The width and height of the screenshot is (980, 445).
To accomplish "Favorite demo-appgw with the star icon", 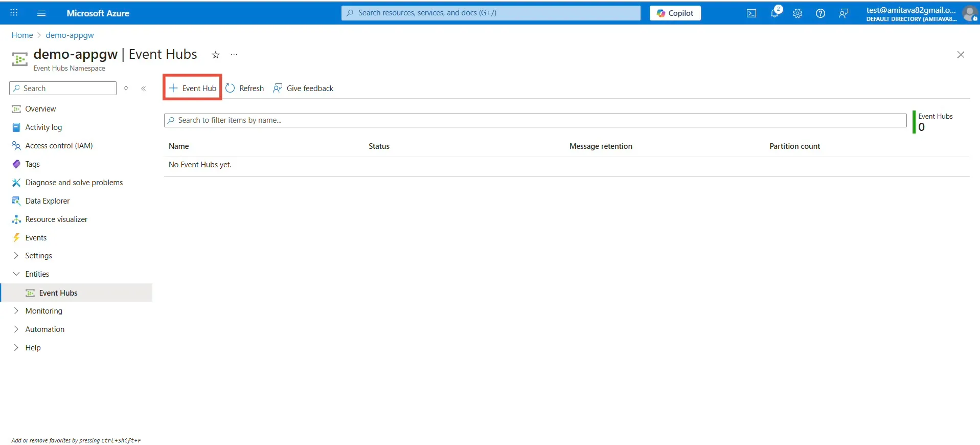I will point(216,55).
